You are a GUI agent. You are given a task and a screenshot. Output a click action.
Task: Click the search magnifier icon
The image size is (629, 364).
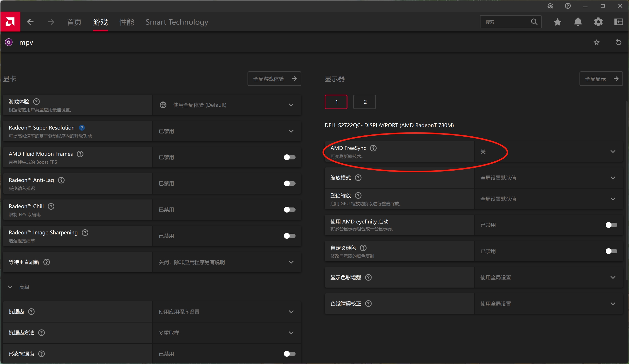click(x=534, y=22)
